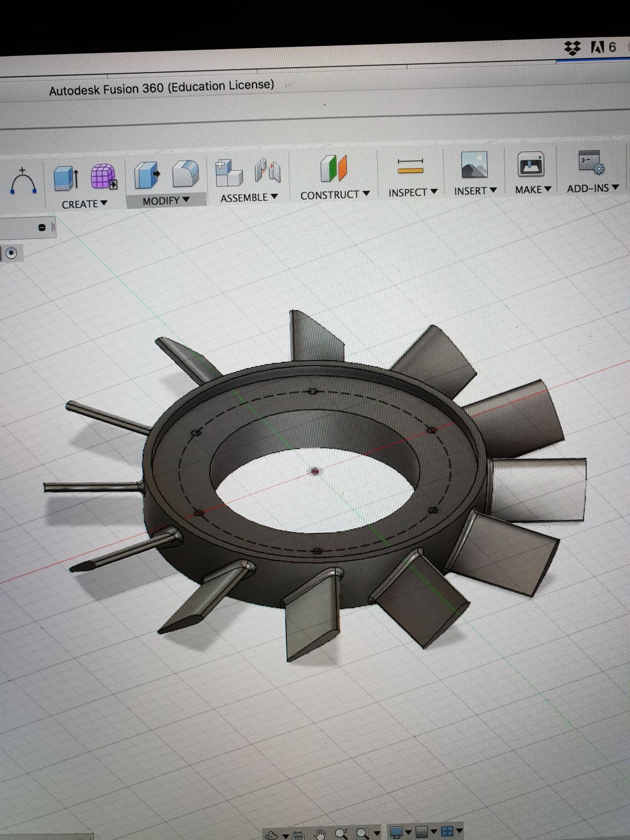
Task: Collapse the browser panel with the minus button
Action: coord(42,227)
